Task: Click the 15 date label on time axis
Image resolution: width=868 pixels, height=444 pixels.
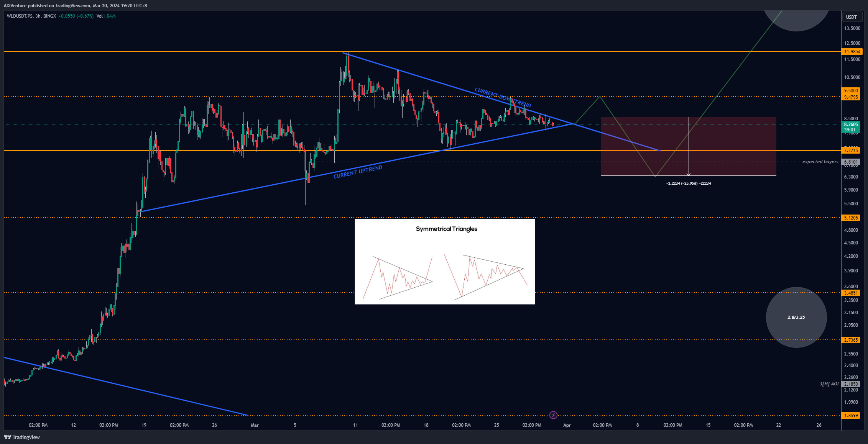Action: tap(708, 425)
